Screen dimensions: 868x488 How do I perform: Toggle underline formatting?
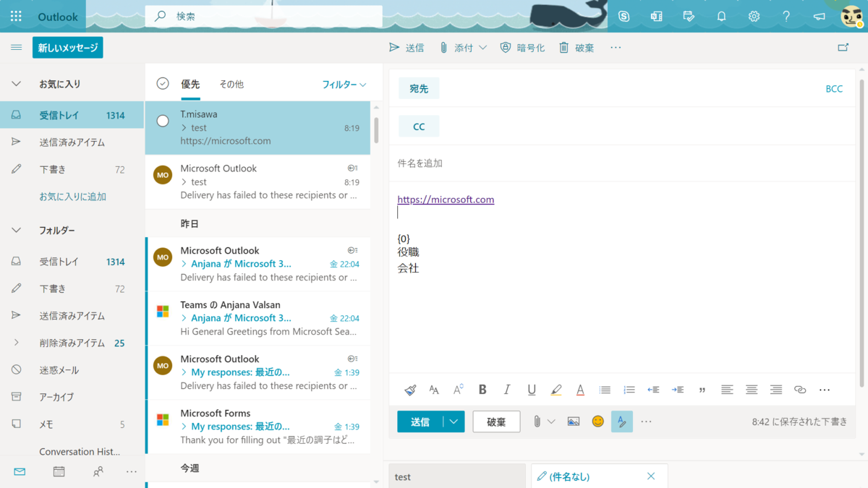pos(532,390)
